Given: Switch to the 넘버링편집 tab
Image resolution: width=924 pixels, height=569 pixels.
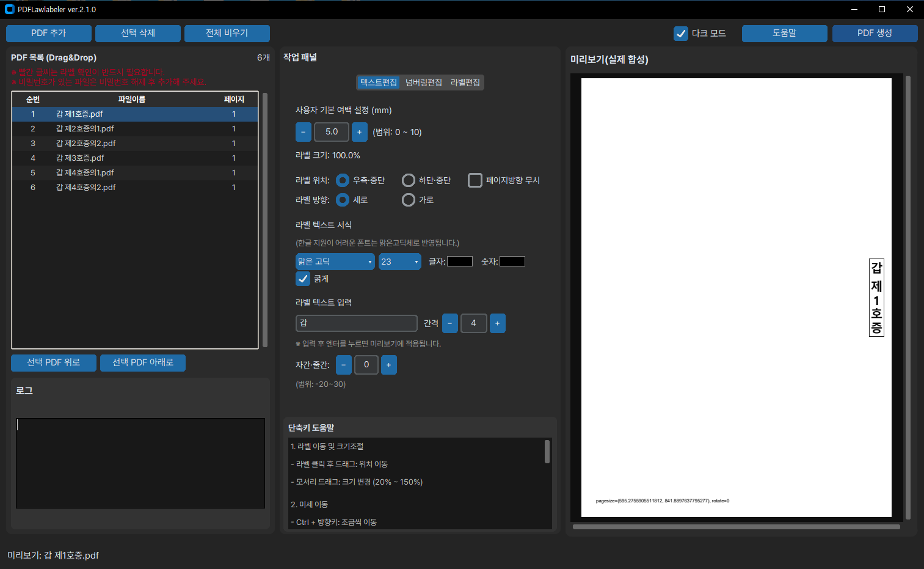Looking at the screenshot, I should pos(423,83).
